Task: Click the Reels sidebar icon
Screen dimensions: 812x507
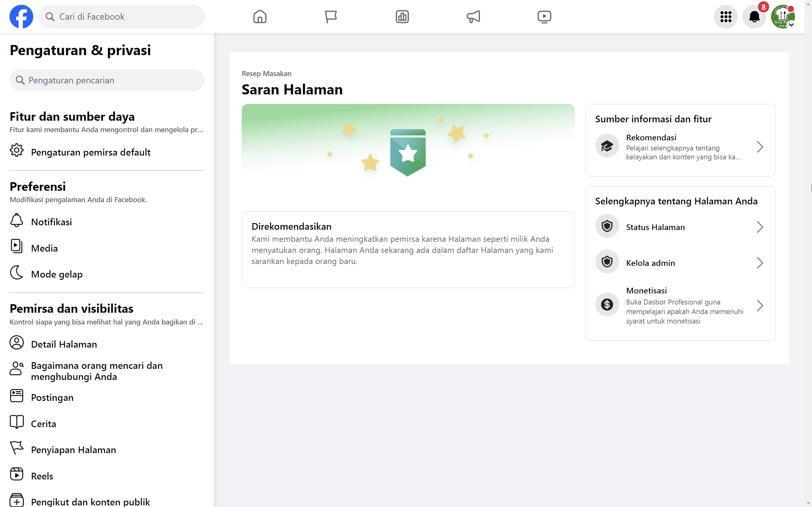Action: click(17, 475)
